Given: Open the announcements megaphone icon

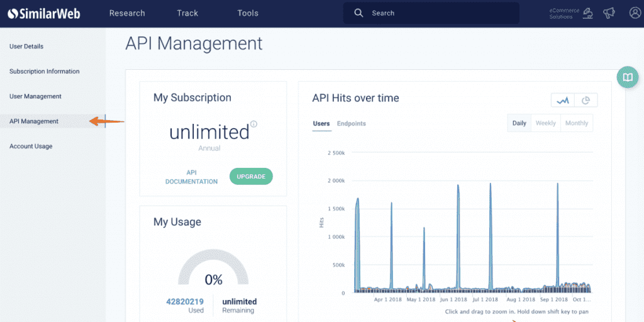Looking at the screenshot, I should point(609,13).
